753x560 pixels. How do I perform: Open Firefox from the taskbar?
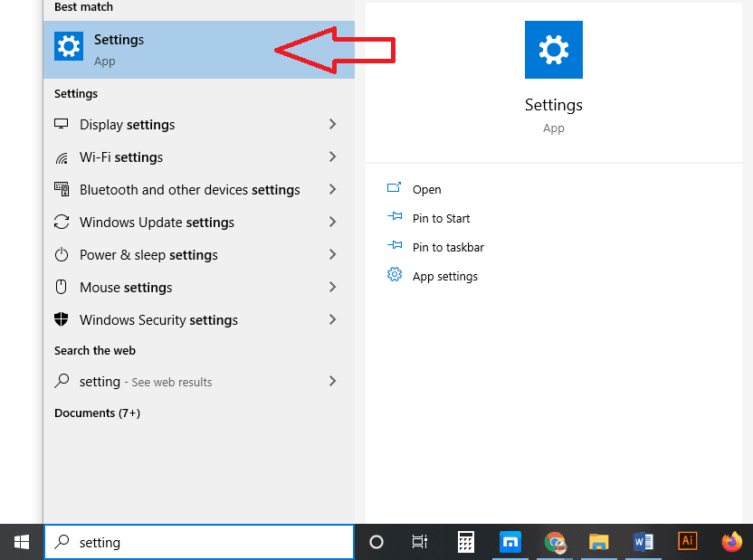pyautogui.click(x=731, y=541)
